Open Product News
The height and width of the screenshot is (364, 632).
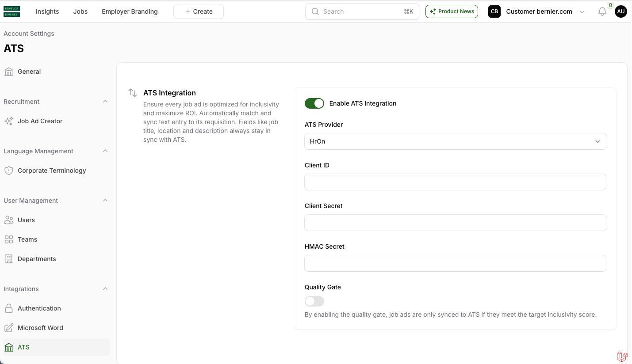tap(452, 11)
